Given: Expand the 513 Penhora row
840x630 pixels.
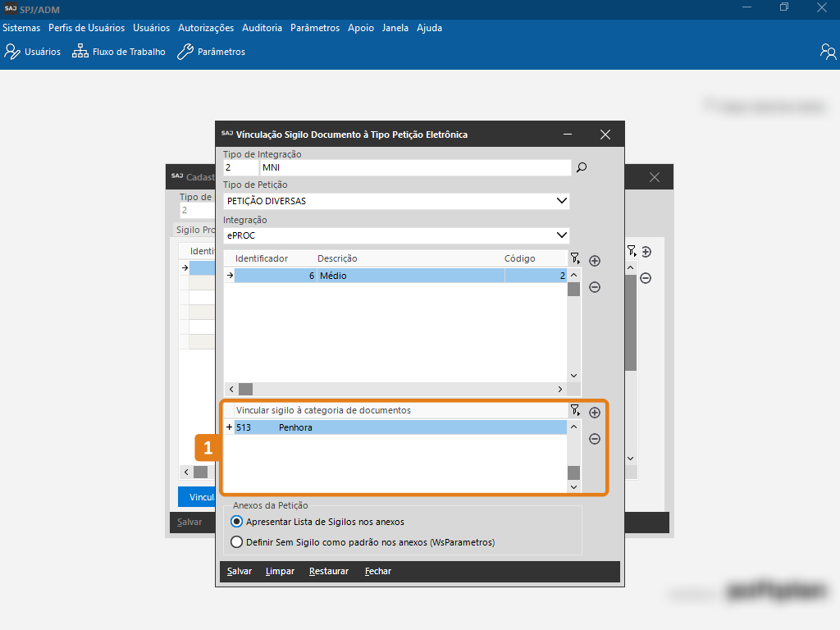Looking at the screenshot, I should [x=230, y=427].
